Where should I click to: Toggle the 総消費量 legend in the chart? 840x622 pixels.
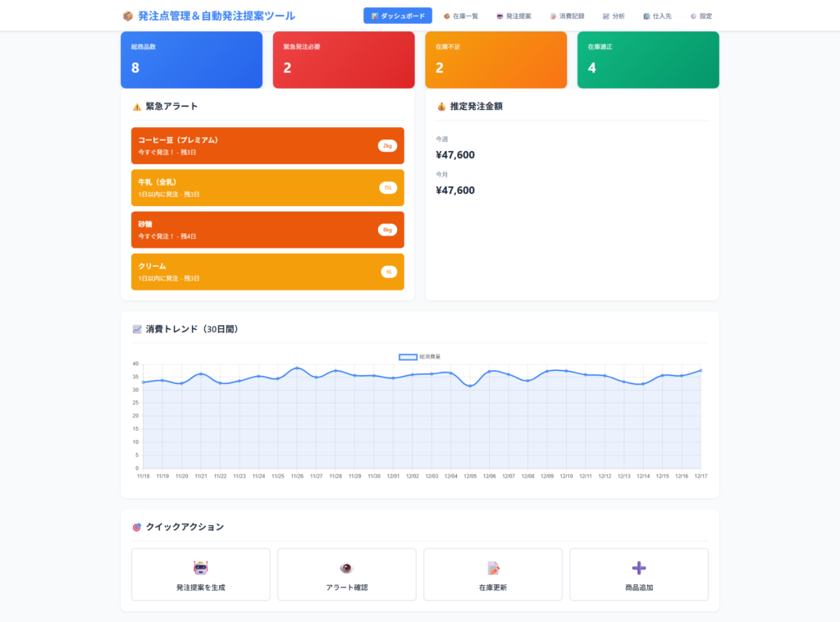420,357
